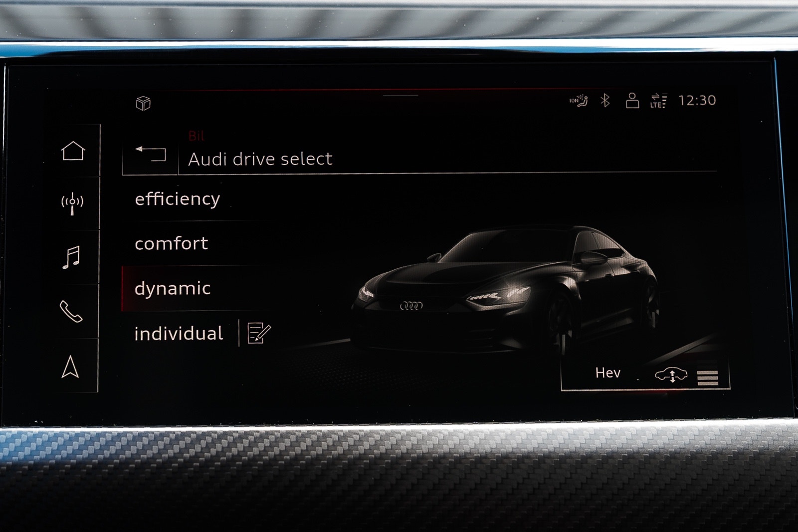Viewport: 798px width, 532px height.
Task: Open the Home screen icon
Action: click(73, 151)
